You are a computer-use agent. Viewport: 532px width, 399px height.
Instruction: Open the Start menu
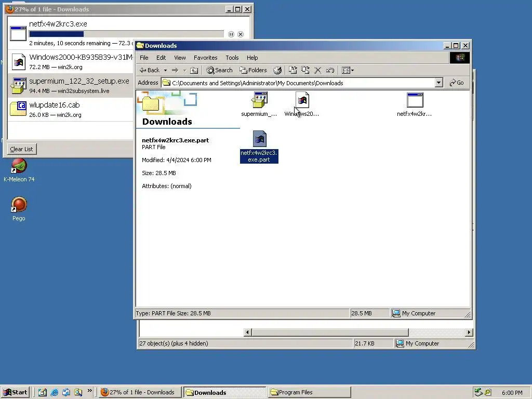[16, 392]
